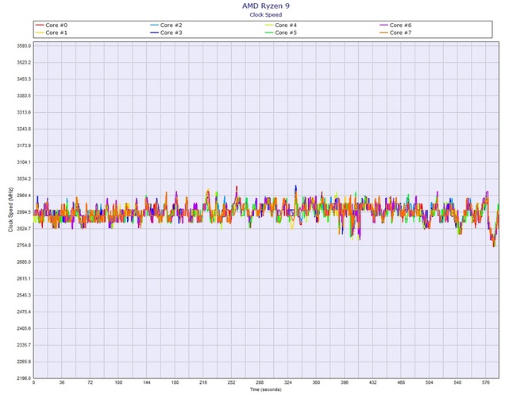532x399 pixels.
Task: Click the Core #4 legend entry
Action: point(281,25)
